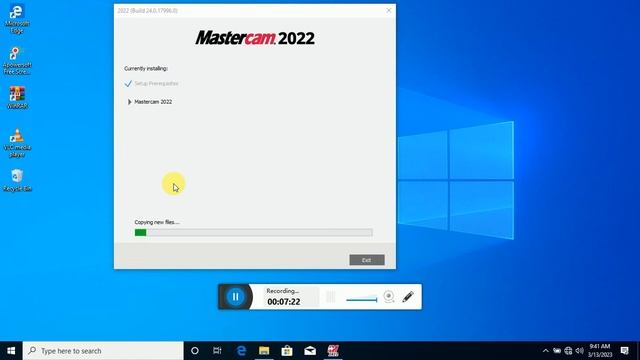Click the recording timer 00:07:22
The width and height of the screenshot is (640, 360).
click(x=284, y=302)
